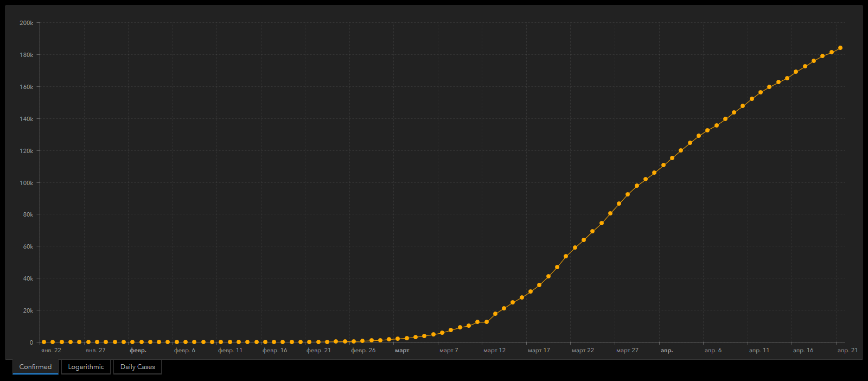Click the 'апр. 6' date label
Viewport: 868px width, 381px height.
713,351
